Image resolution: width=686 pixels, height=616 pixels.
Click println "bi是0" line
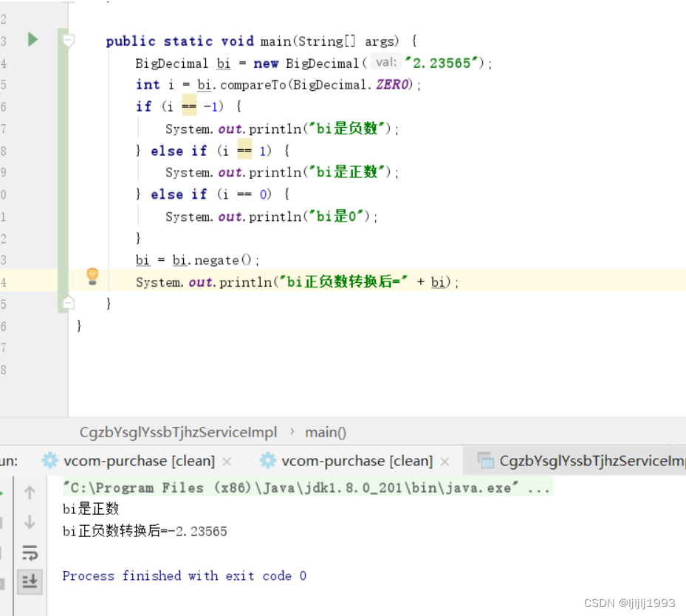pyautogui.click(x=271, y=216)
